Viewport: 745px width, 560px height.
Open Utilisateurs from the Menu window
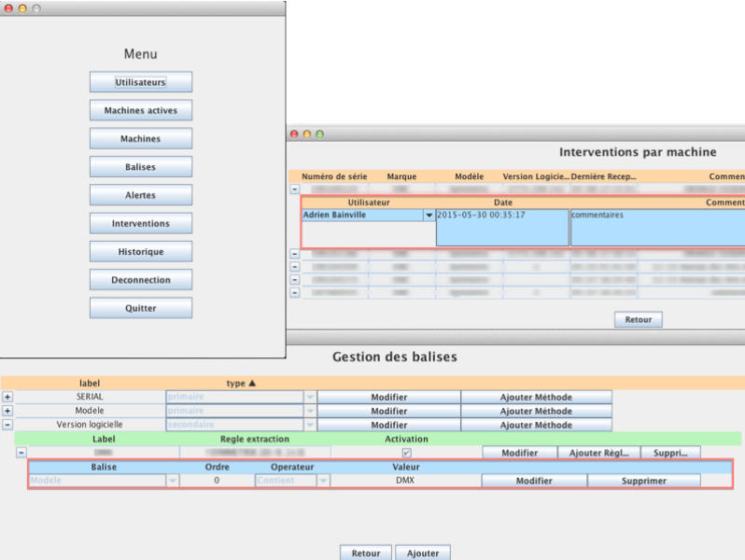(x=141, y=82)
